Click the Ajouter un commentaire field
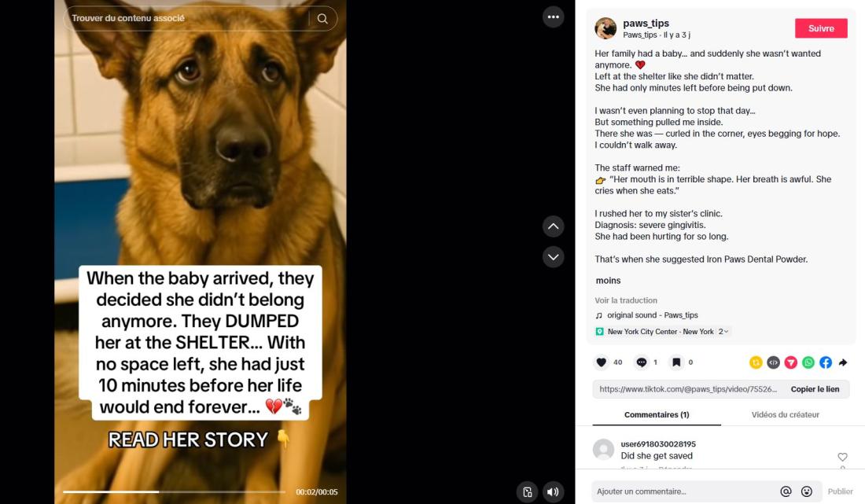The image size is (865, 504). 683,491
